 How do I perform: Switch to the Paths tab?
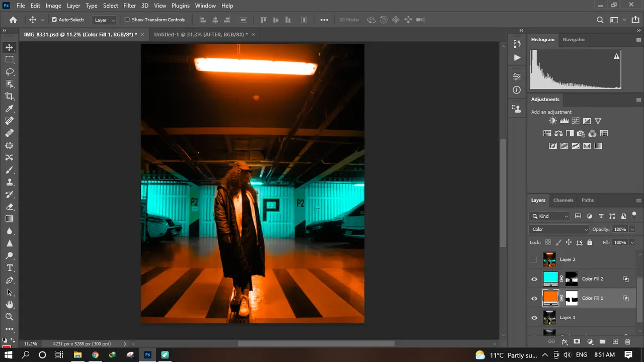point(588,200)
